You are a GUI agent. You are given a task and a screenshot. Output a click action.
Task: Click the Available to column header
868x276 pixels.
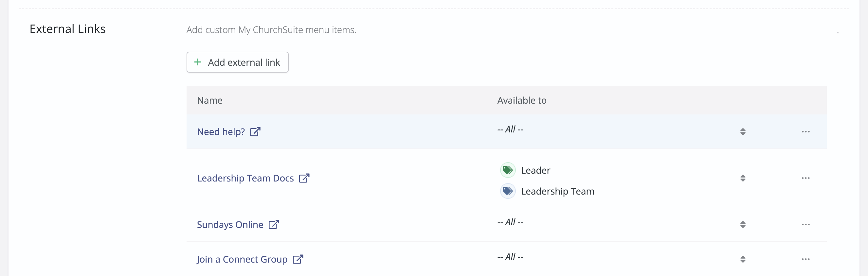(x=522, y=100)
